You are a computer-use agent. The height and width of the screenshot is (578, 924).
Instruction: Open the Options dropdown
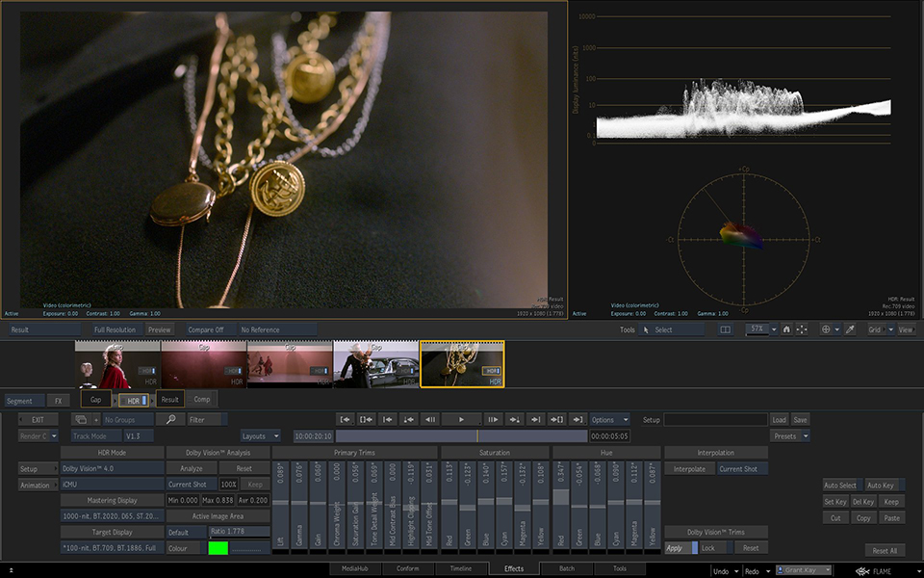pyautogui.click(x=609, y=419)
